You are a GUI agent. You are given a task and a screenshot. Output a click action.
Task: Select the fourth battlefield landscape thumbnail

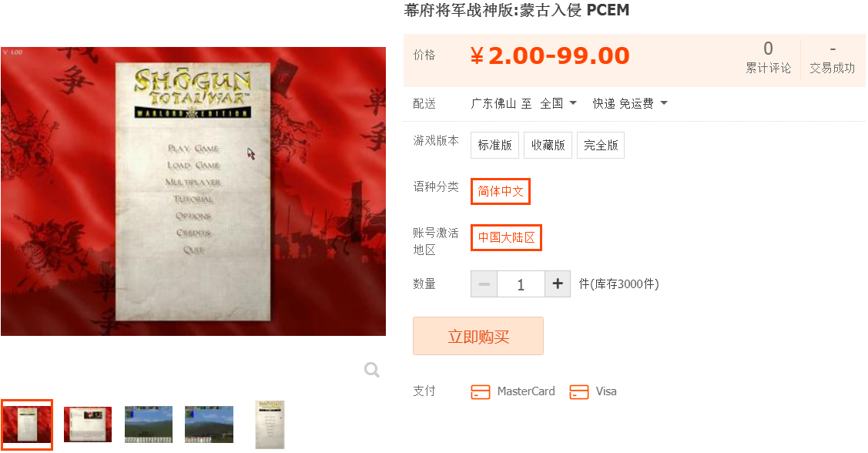(209, 424)
